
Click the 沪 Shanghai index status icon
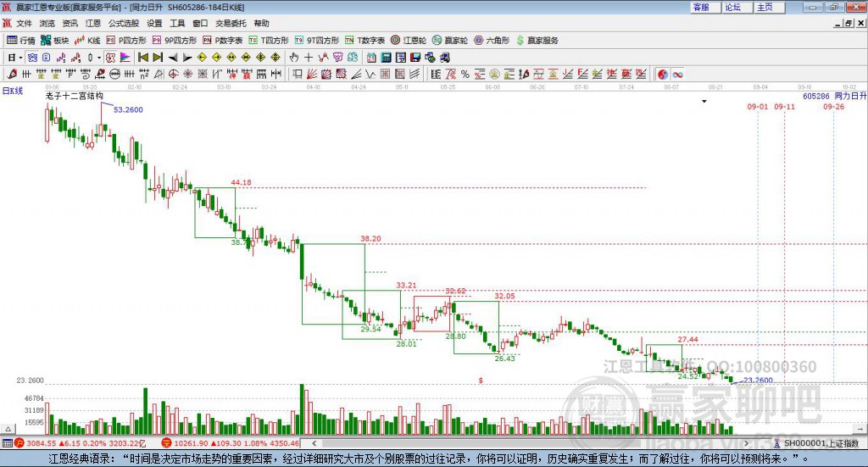(x=19, y=443)
